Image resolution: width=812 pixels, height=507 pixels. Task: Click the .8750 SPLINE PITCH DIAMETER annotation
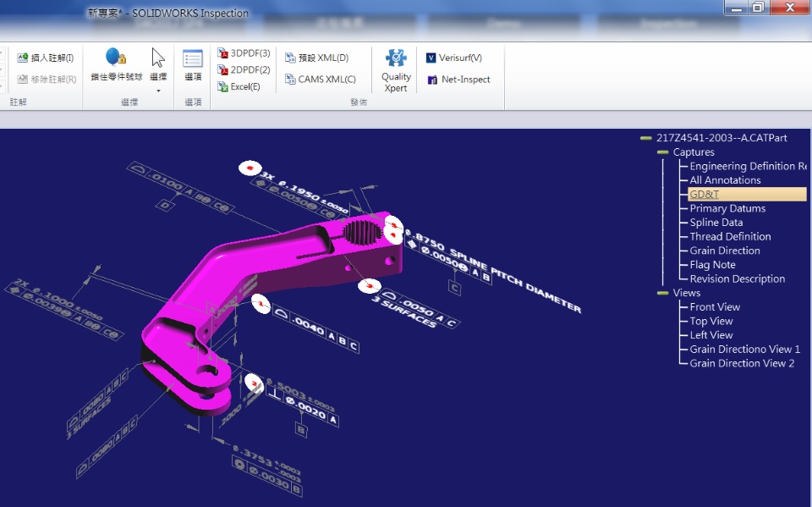point(493,271)
